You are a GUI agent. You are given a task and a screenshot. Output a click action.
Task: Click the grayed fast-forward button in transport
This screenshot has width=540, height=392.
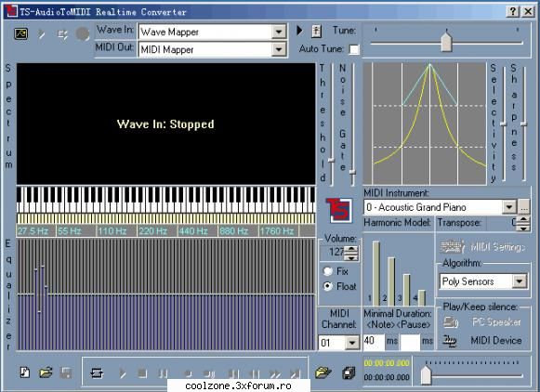coord(275,373)
